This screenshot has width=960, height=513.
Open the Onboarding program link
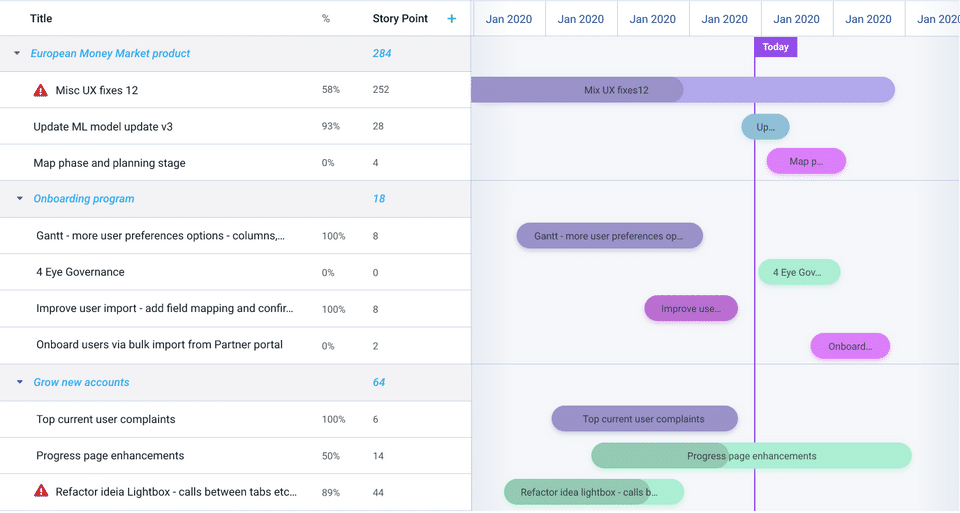coord(84,199)
